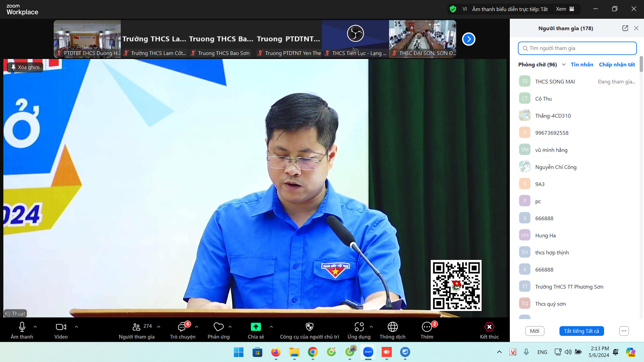Show next video thumbnails with blue arrow
This screenshot has height=362, width=644.
click(x=469, y=39)
